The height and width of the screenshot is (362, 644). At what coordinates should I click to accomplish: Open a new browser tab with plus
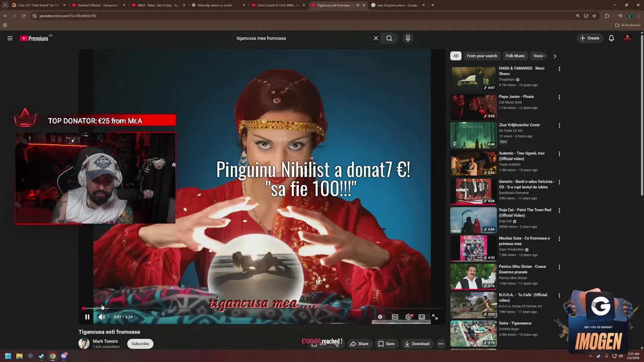[x=433, y=5]
